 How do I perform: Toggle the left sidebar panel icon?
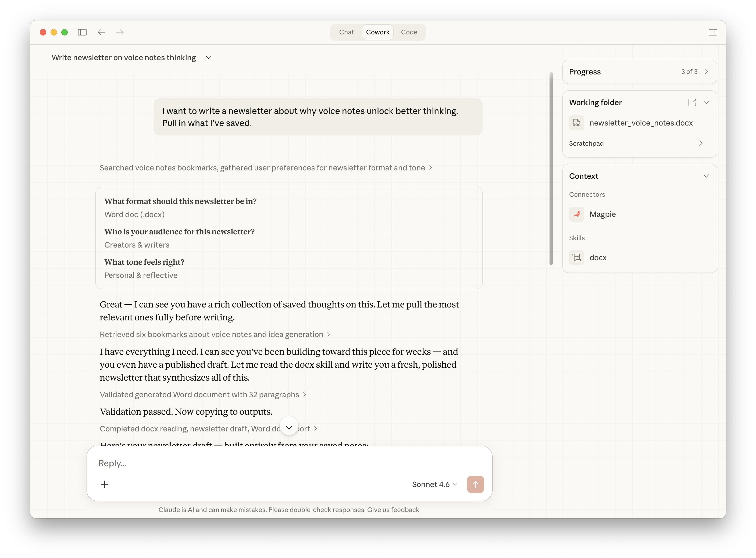82,32
